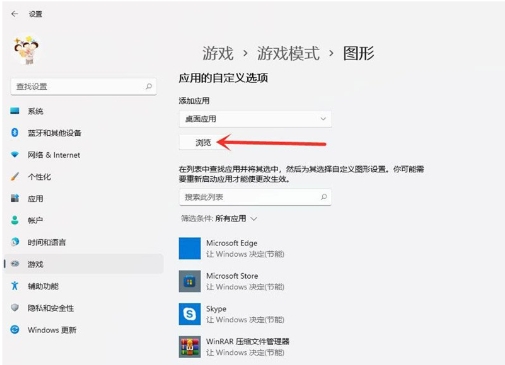Screen dimensions: 505x365
Task: Open 时间和语言 settings
Action: [x=83, y=242]
